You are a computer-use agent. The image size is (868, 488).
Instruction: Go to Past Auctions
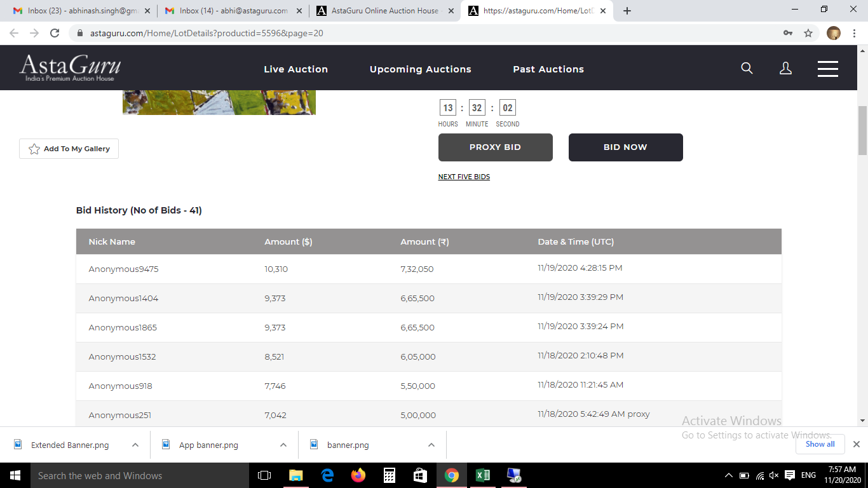pyautogui.click(x=548, y=69)
